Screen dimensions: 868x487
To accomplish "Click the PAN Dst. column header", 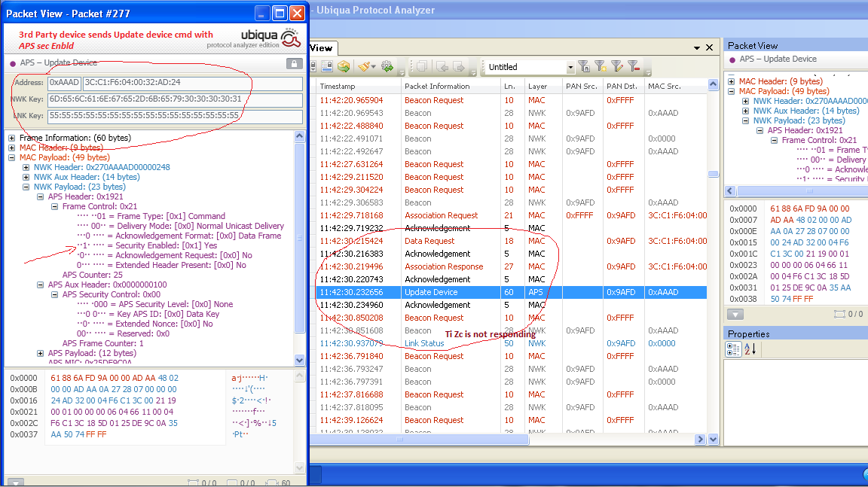I will point(623,87).
